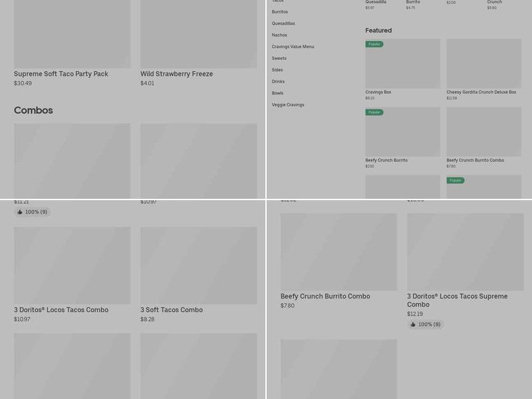The width and height of the screenshot is (532, 399).
Task: Open Cheesy Gordita Crunch Deluxe Box image
Action: coord(484,63)
